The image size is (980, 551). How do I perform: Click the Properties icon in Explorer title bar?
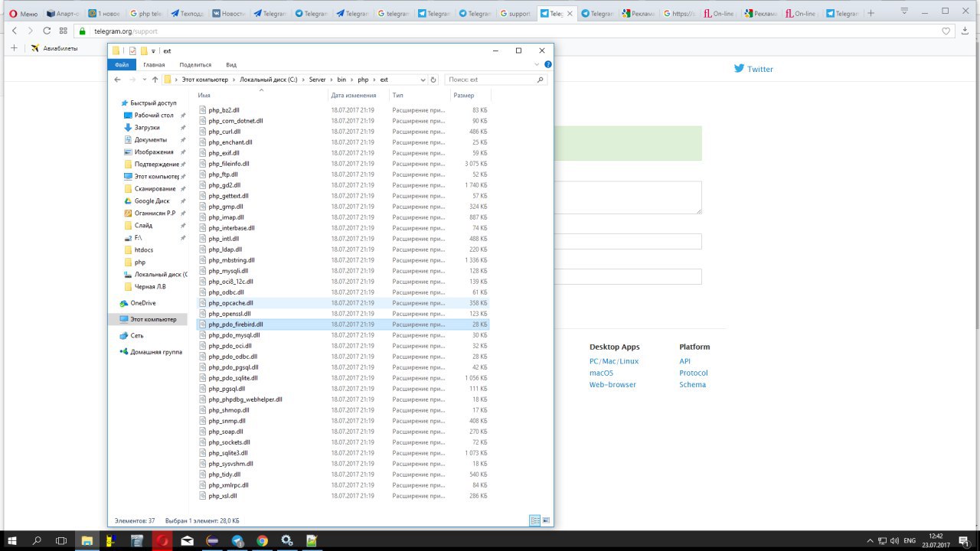pos(132,51)
